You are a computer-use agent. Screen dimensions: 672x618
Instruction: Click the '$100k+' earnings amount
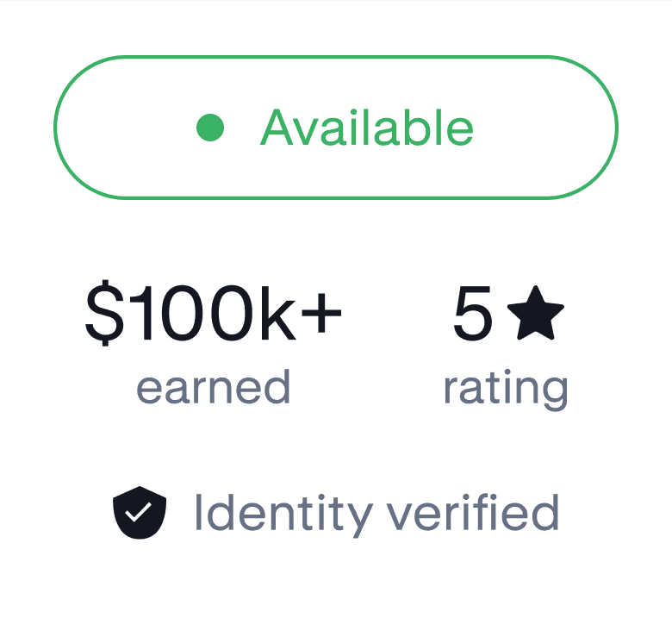tap(213, 315)
